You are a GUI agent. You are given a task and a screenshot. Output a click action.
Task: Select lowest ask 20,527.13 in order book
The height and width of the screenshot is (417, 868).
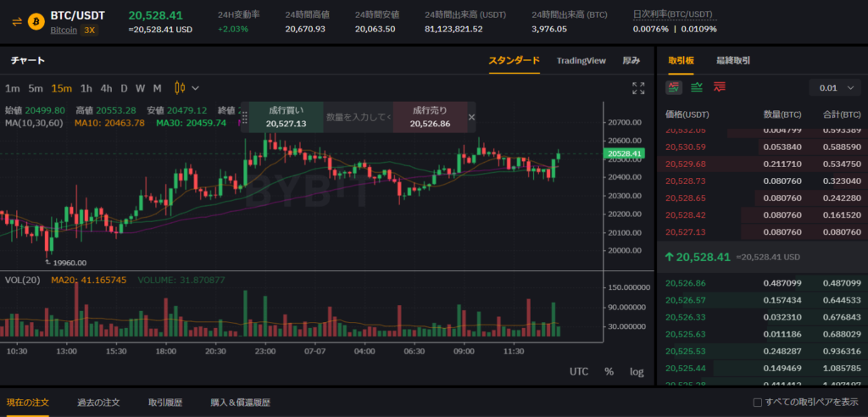685,232
